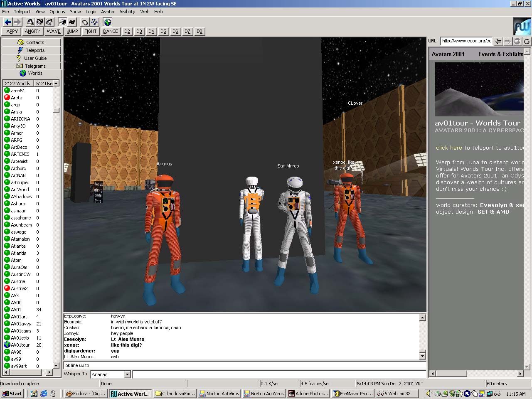Open the Teleport menu

tap(22, 12)
